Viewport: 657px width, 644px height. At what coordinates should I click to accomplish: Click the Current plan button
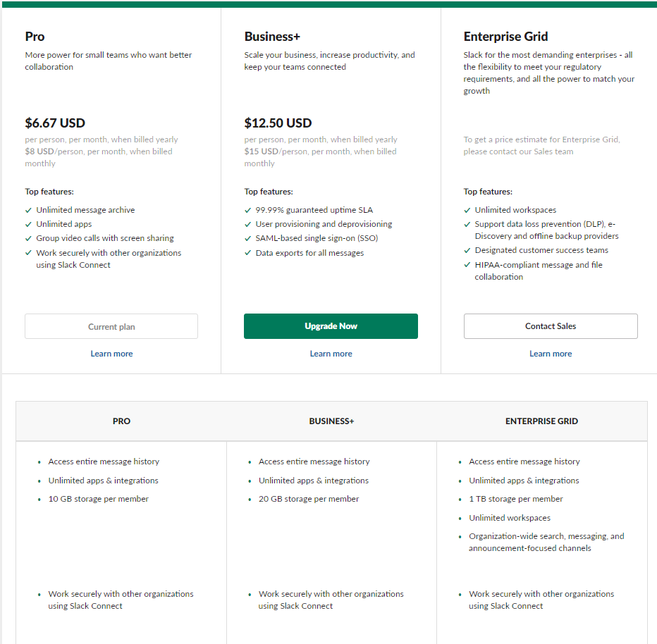click(x=111, y=327)
